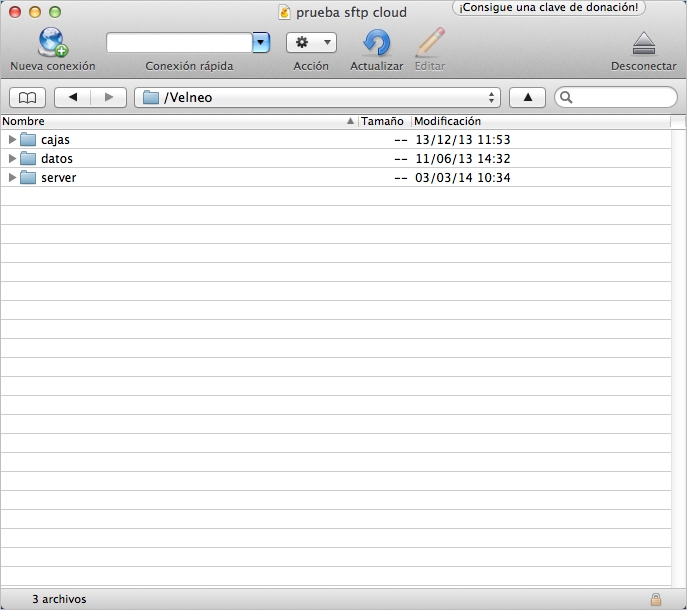687x610 pixels.
Task: Go back with the left arrow button
Action: [72, 97]
